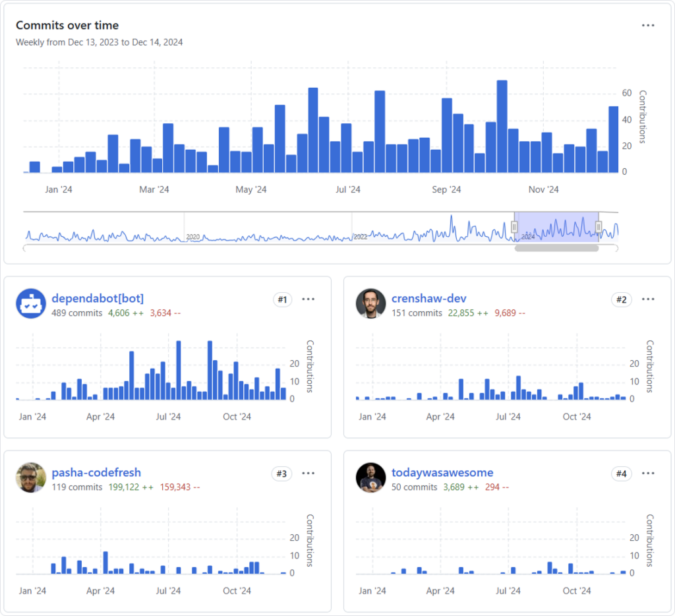The image size is (675, 616).
Task: Open pasha-codefresh card ellipsis menu
Action: click(308, 473)
